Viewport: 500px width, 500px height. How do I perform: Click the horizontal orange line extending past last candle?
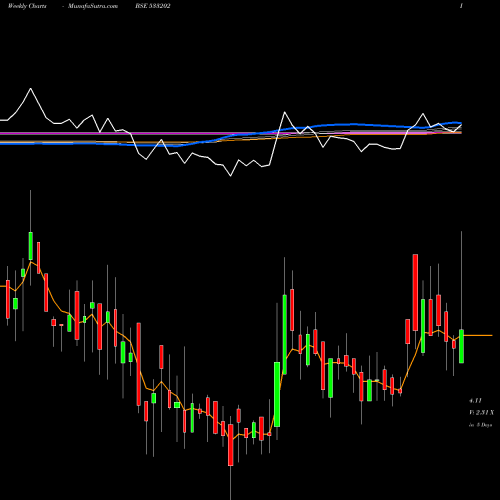click(478, 335)
